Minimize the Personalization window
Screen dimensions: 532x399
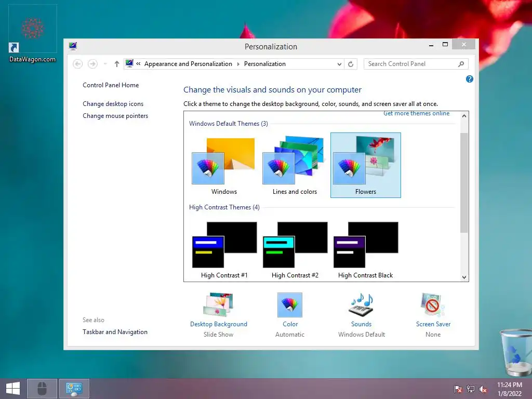click(431, 45)
